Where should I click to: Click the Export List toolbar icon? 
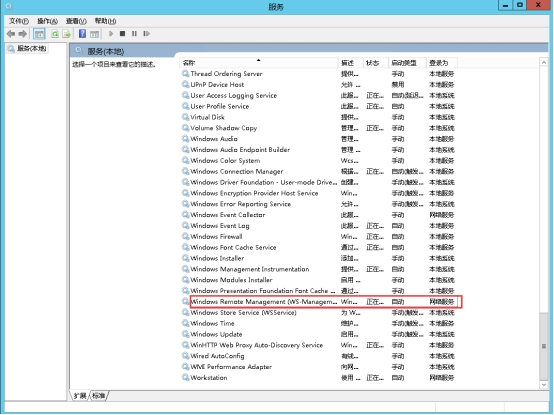tap(66, 34)
